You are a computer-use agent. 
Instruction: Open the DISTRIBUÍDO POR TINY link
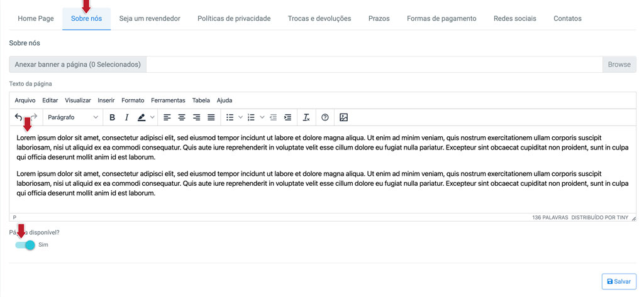click(599, 217)
